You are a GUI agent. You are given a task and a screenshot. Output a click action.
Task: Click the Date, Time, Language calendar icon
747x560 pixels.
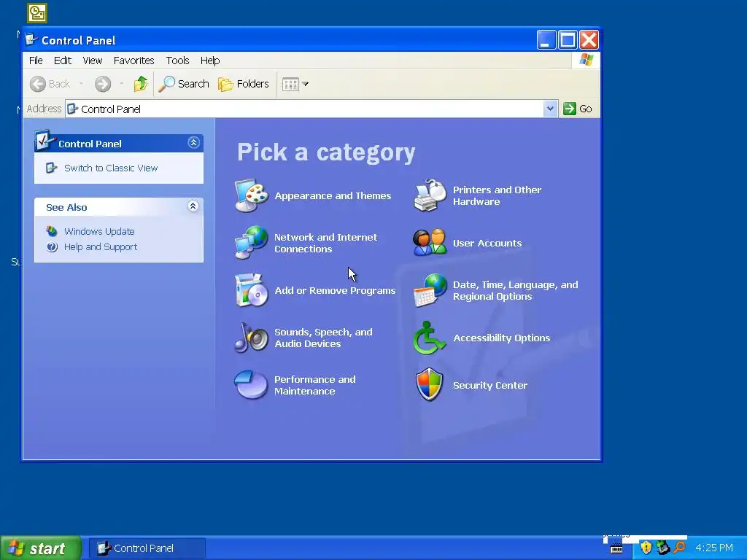[x=430, y=290]
